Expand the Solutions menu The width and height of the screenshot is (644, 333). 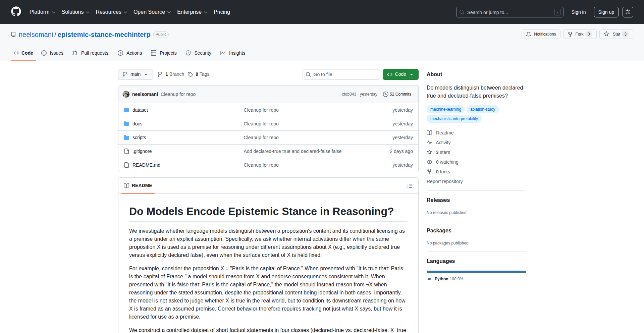tap(75, 12)
